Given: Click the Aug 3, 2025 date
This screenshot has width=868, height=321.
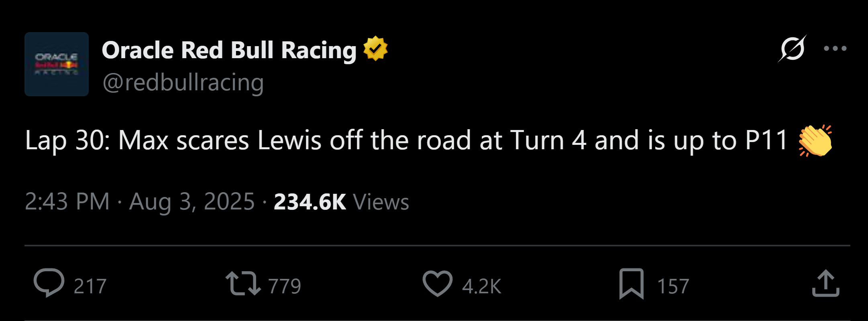Looking at the screenshot, I should [x=192, y=201].
